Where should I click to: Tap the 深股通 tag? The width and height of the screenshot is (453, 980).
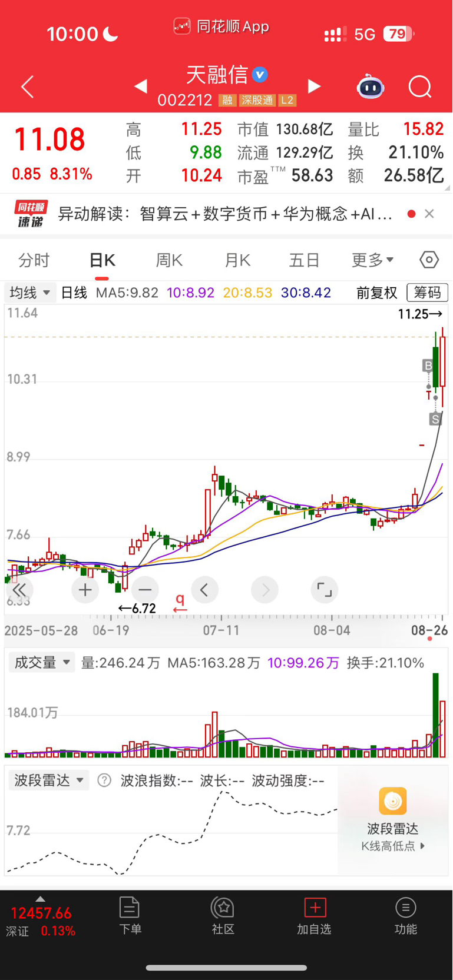click(x=257, y=101)
